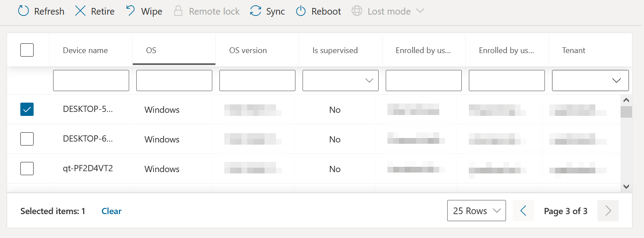The height and width of the screenshot is (238, 644).
Task: Expand the Lost mode dropdown chevron
Action: click(420, 11)
